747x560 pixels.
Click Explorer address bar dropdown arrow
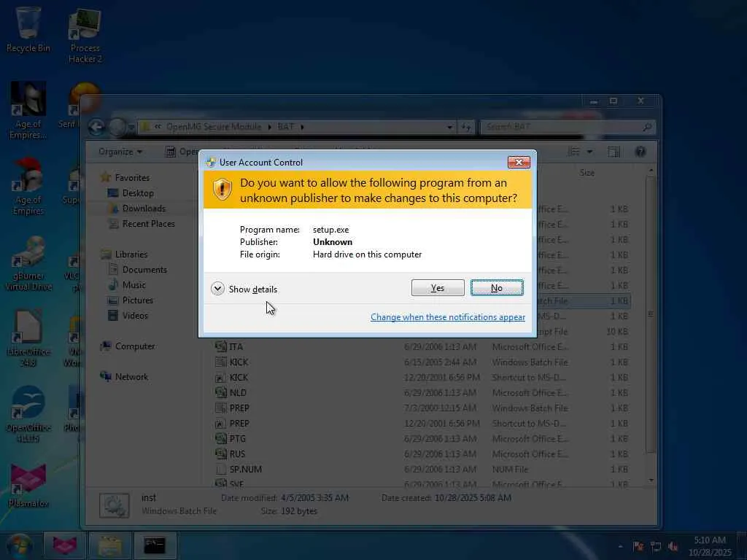pos(449,127)
